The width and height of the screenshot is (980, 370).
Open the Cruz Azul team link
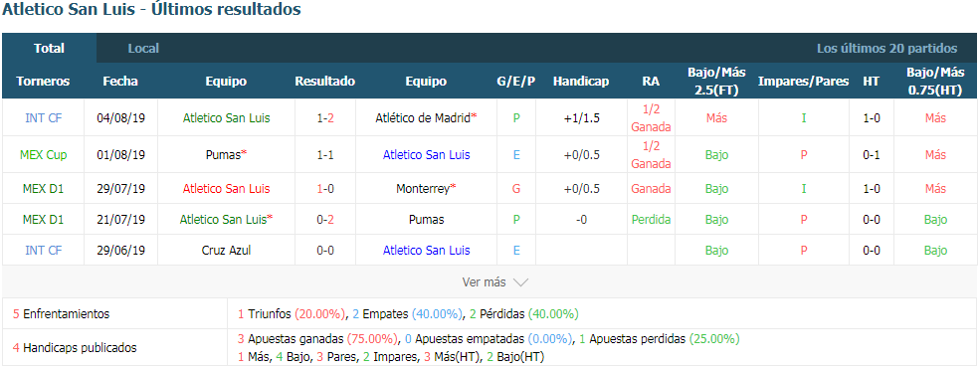[x=226, y=250]
